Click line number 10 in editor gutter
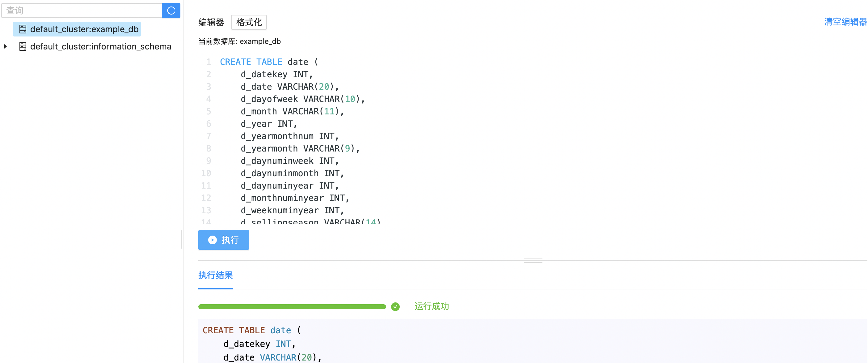This screenshot has height=363, width=868. coord(206,173)
